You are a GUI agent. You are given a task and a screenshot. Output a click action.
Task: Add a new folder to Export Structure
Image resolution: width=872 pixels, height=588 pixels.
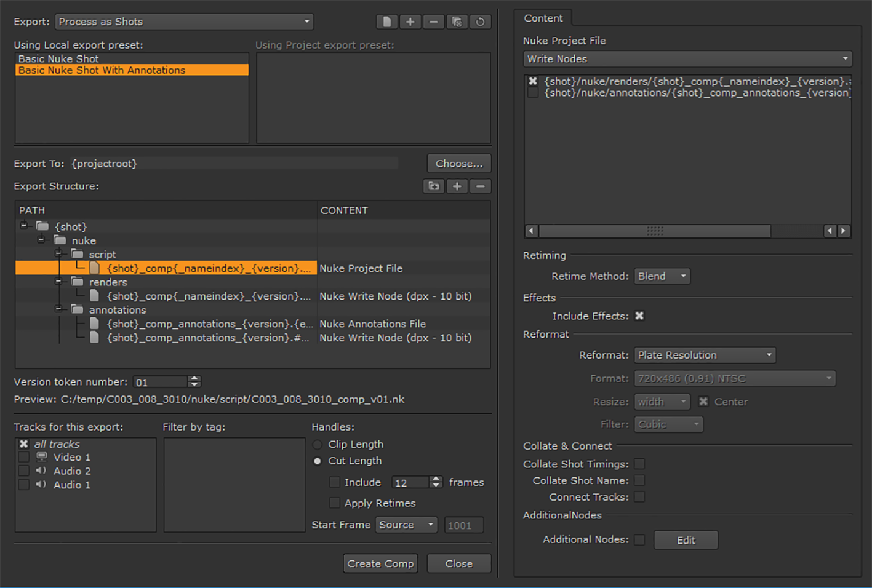click(434, 186)
